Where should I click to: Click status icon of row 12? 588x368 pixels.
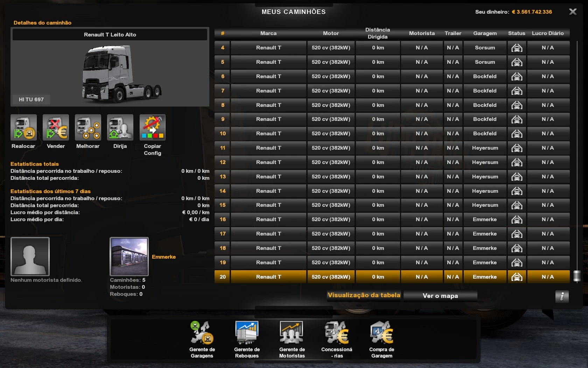pyautogui.click(x=517, y=162)
